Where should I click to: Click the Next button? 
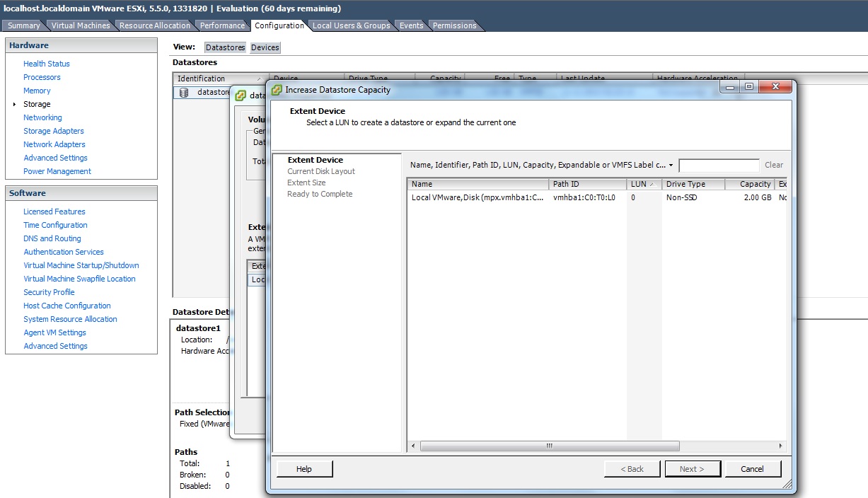pyautogui.click(x=693, y=469)
